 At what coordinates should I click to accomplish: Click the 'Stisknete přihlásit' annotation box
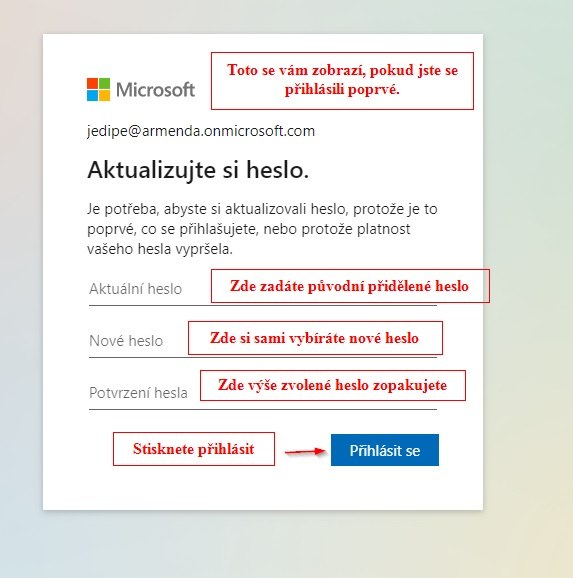coord(194,449)
